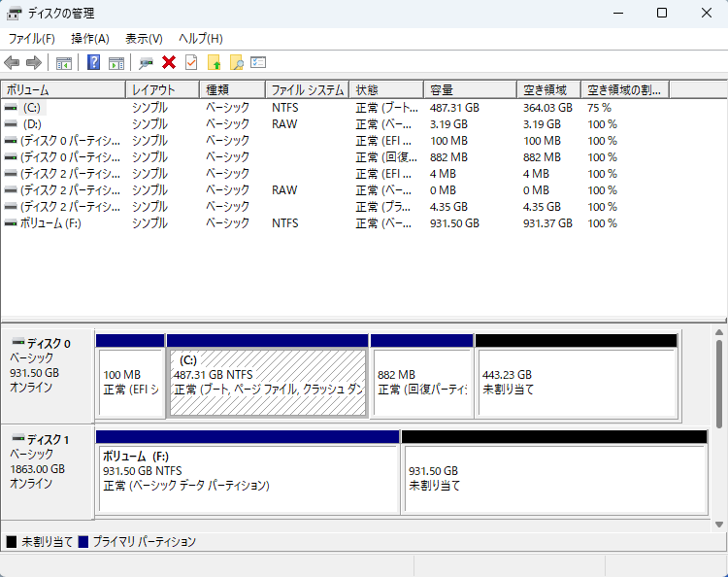The width and height of the screenshot is (728, 577).
Task: Click the black 未割り当て legend swatch
Action: click(12, 542)
